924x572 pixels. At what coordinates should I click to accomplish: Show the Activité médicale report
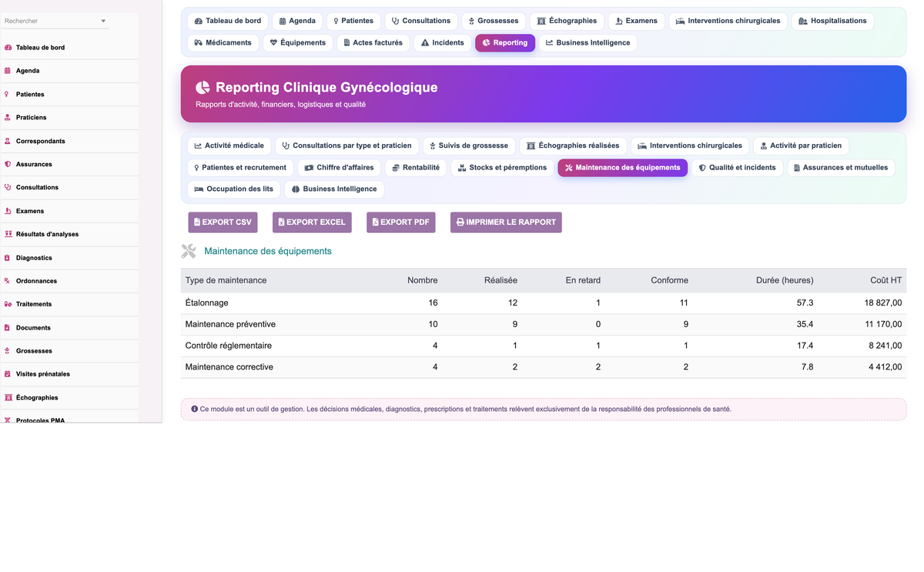[229, 146]
